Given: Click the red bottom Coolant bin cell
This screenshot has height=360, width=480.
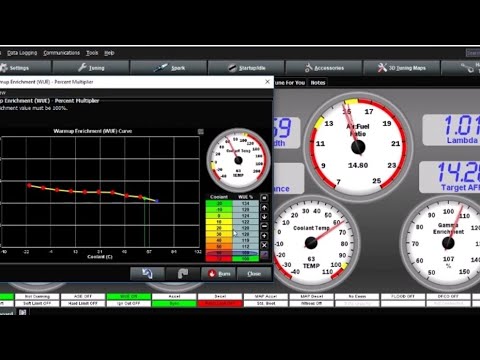Looking at the screenshot, I should coord(219,259).
